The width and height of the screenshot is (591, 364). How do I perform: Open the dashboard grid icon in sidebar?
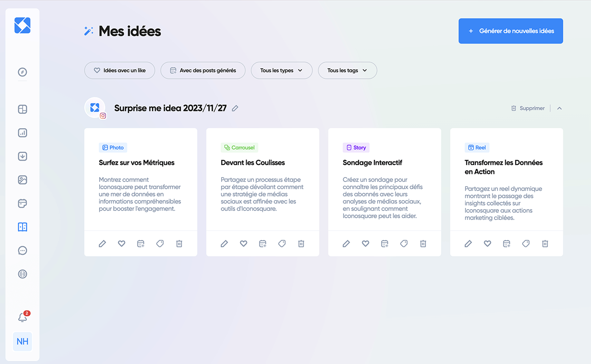[22, 109]
